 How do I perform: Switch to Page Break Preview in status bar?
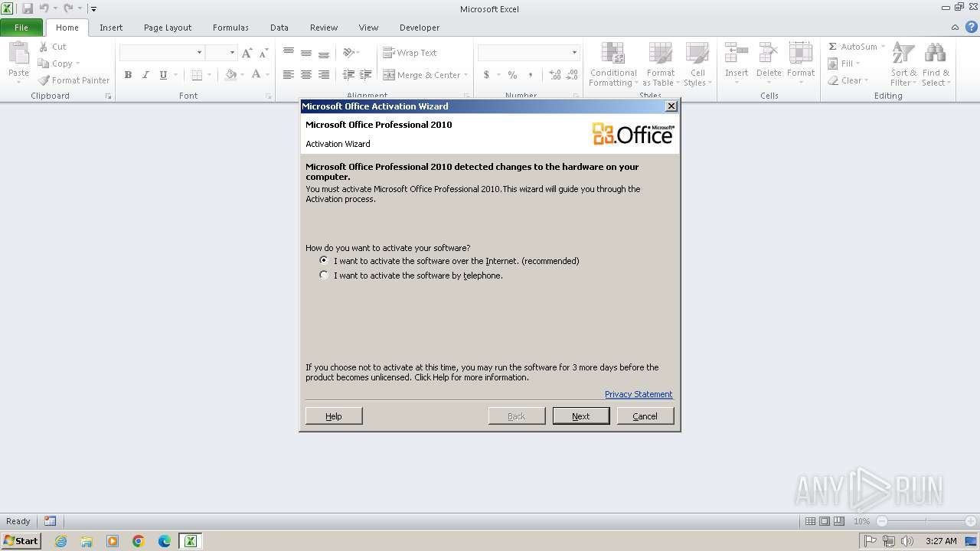pyautogui.click(x=839, y=521)
